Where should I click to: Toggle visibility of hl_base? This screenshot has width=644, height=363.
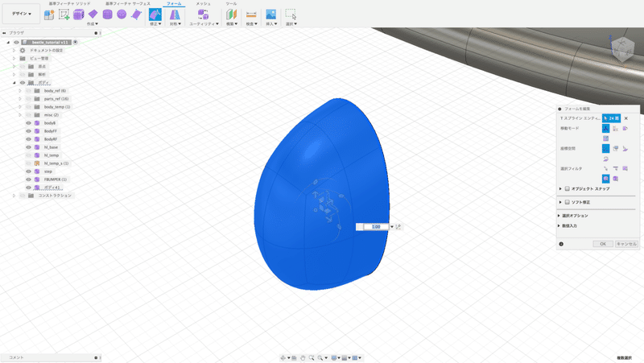[28, 147]
